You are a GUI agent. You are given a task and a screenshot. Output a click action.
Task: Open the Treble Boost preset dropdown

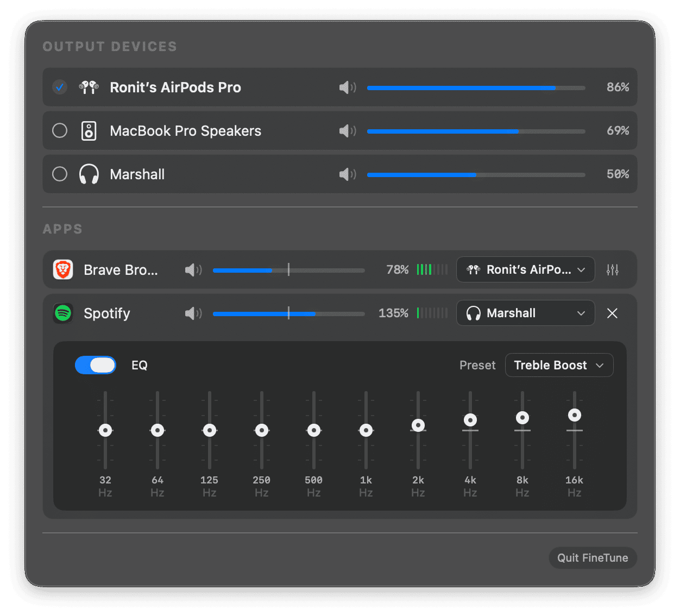[559, 365]
